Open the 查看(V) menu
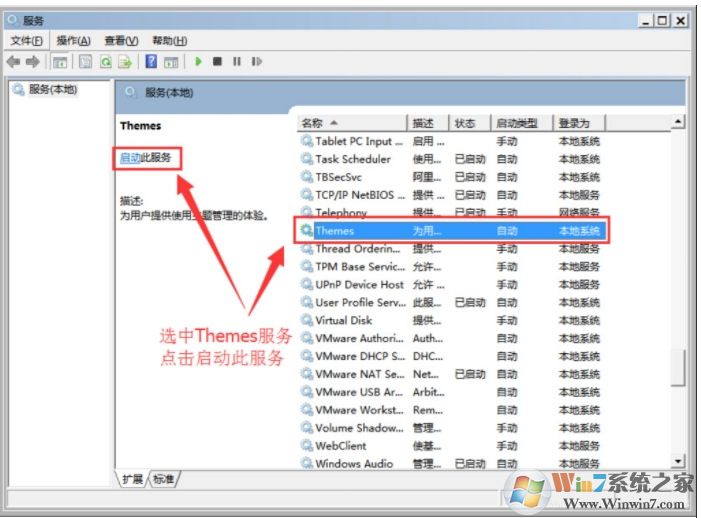 (121, 41)
